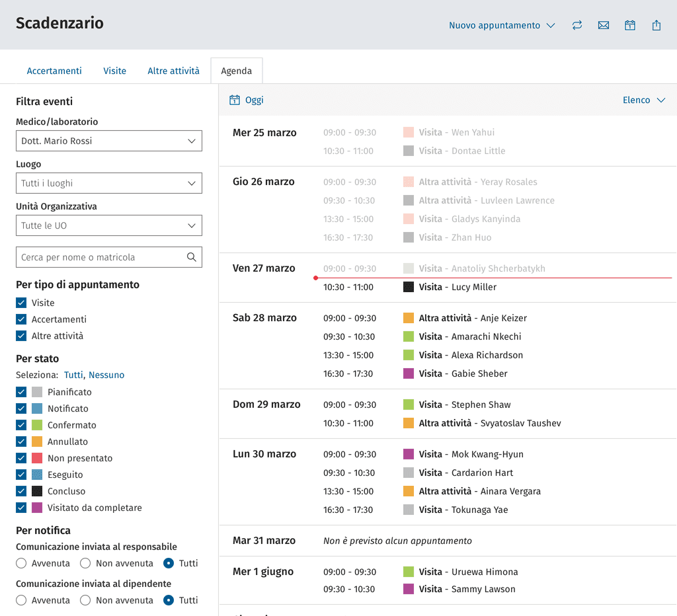Click the grey Pianificato color swatch

click(x=37, y=391)
